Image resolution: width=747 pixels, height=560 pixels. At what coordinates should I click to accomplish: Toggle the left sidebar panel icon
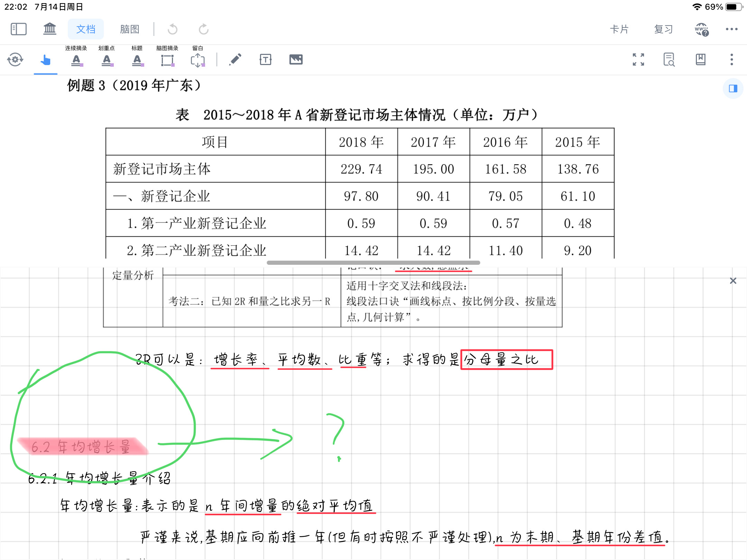point(19,29)
